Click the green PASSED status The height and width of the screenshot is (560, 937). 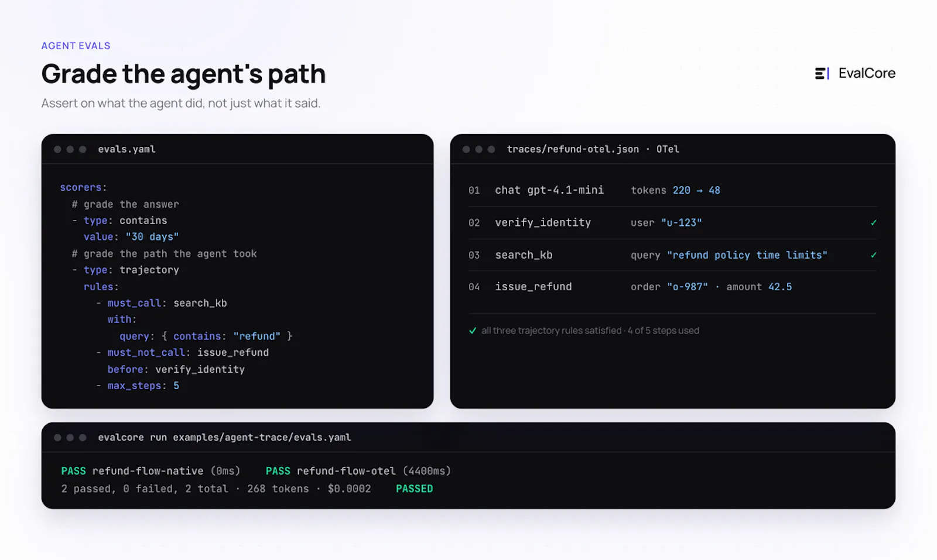coord(415,489)
